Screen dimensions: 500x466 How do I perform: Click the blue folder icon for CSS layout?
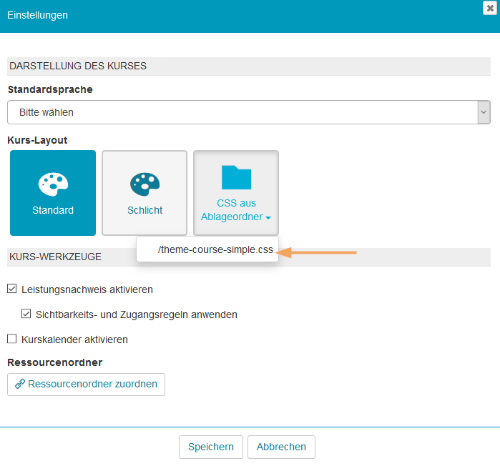pos(236,177)
